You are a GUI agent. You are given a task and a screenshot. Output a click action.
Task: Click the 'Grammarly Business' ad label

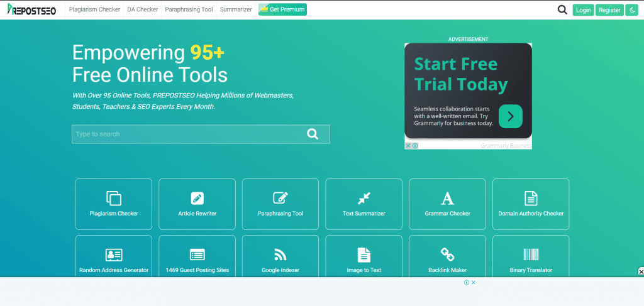point(506,146)
